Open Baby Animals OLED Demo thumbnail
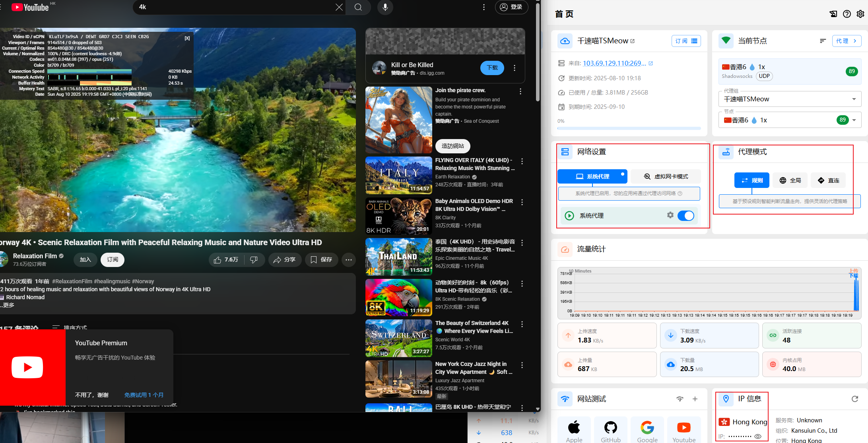Viewport: 868px width, 443px height. 399,216
